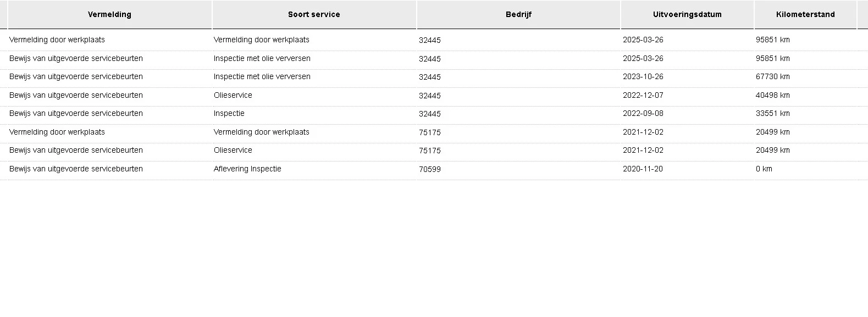Click the date cell 2022-12-07
The height and width of the screenshot is (317, 868).
point(643,96)
